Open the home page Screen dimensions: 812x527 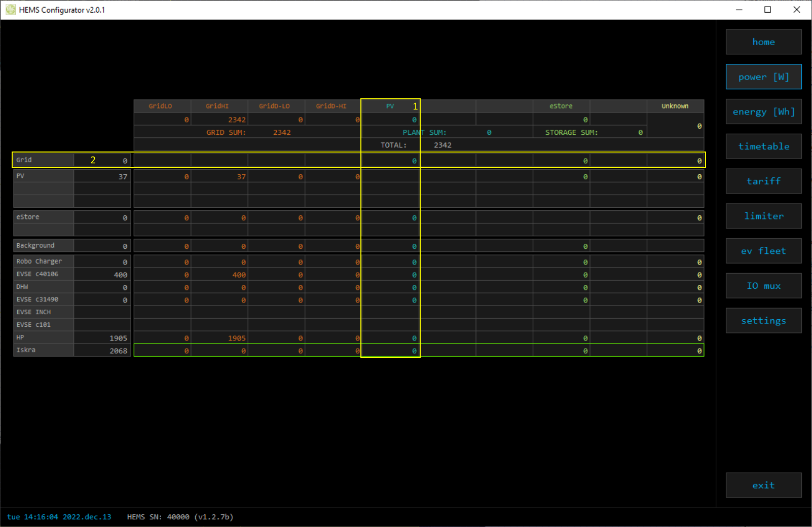coord(763,42)
